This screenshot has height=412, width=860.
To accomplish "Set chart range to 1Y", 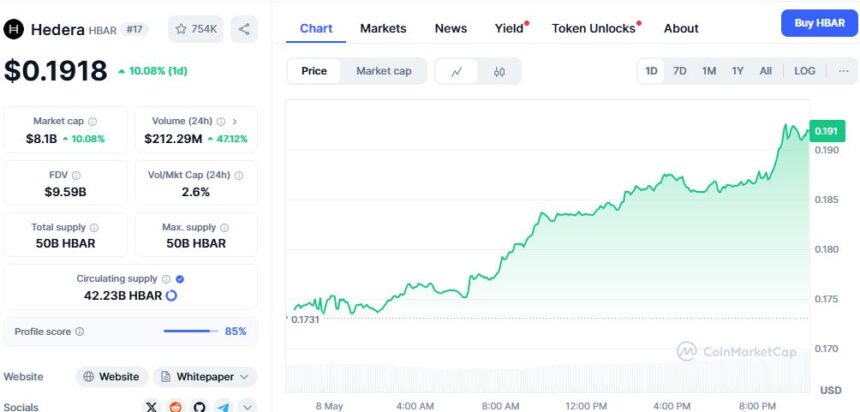I will point(738,71).
